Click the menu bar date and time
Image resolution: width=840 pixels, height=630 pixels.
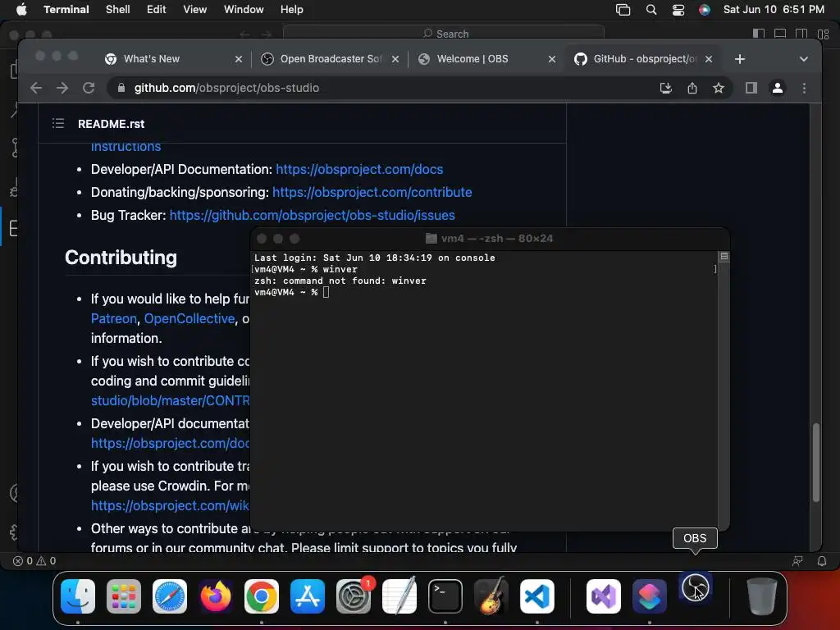click(774, 10)
